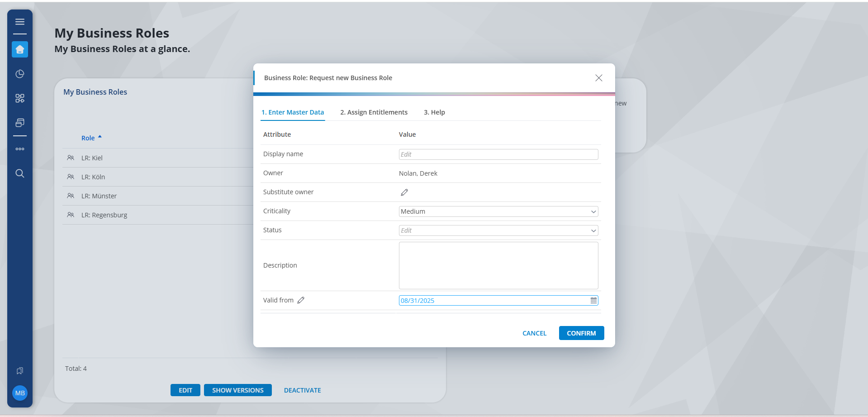Viewport: 868px width, 417px height.
Task: Close the Request new Business Role dialog
Action: (x=598, y=78)
